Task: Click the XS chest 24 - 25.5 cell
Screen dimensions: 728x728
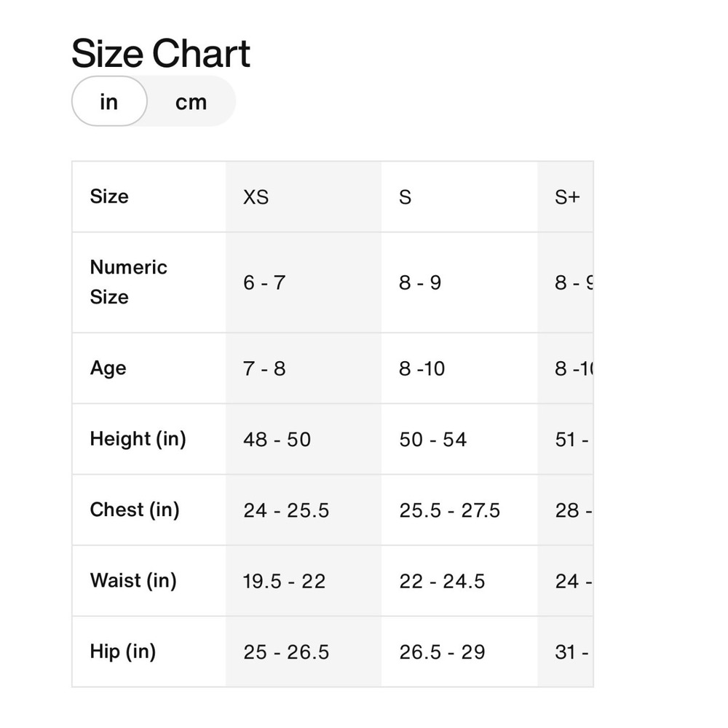Action: coord(304,510)
